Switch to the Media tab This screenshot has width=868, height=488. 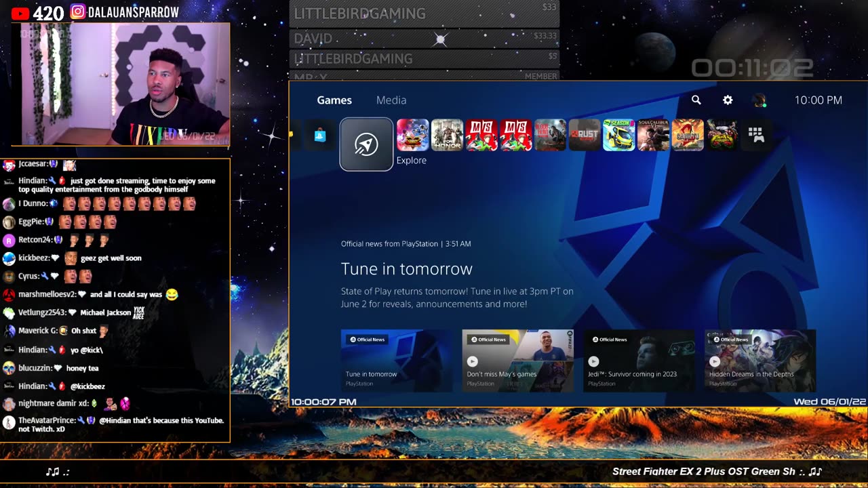click(x=391, y=100)
